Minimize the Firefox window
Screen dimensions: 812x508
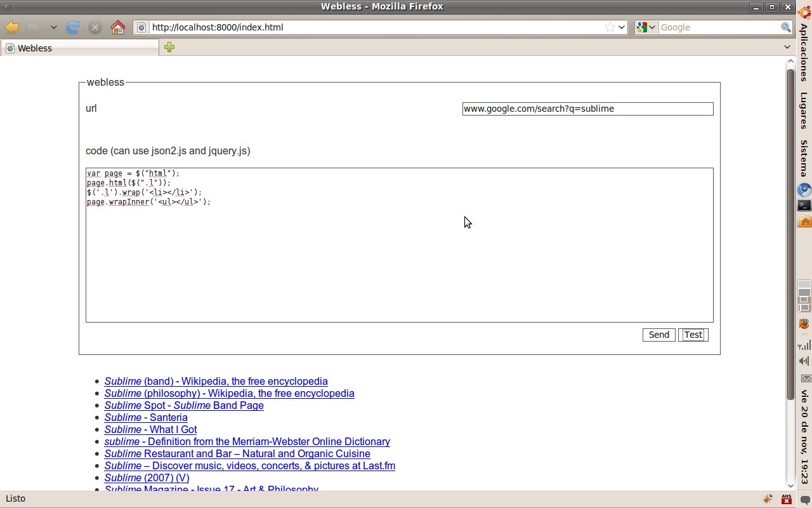coord(756,7)
